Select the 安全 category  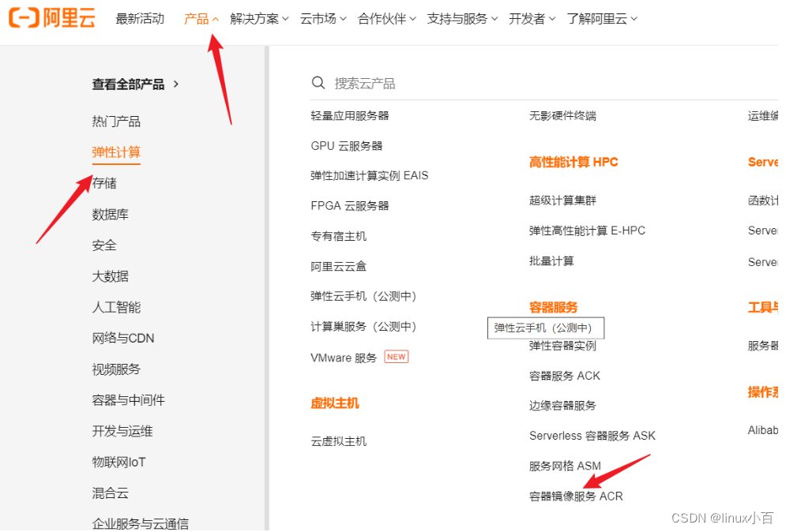pyautogui.click(x=104, y=245)
